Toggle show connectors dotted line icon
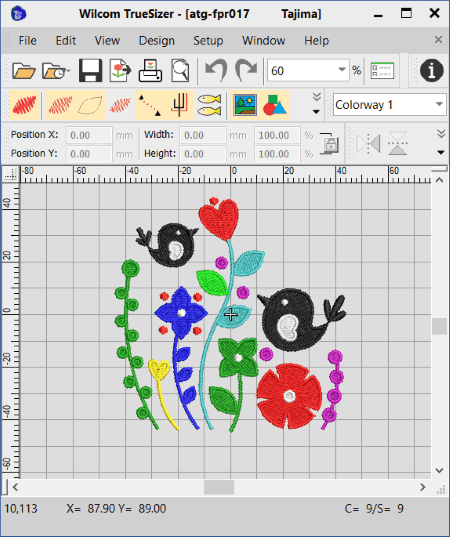Image resolution: width=450 pixels, height=537 pixels. click(x=149, y=105)
